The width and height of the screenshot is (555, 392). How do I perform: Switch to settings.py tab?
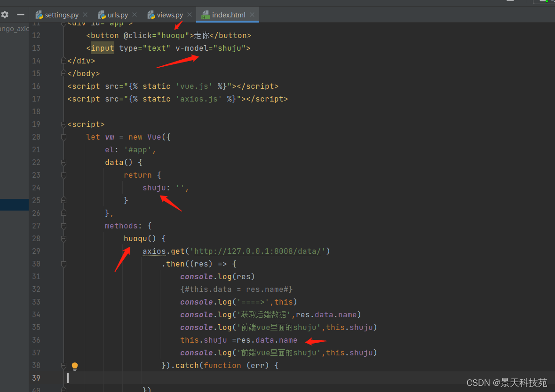[x=62, y=15]
